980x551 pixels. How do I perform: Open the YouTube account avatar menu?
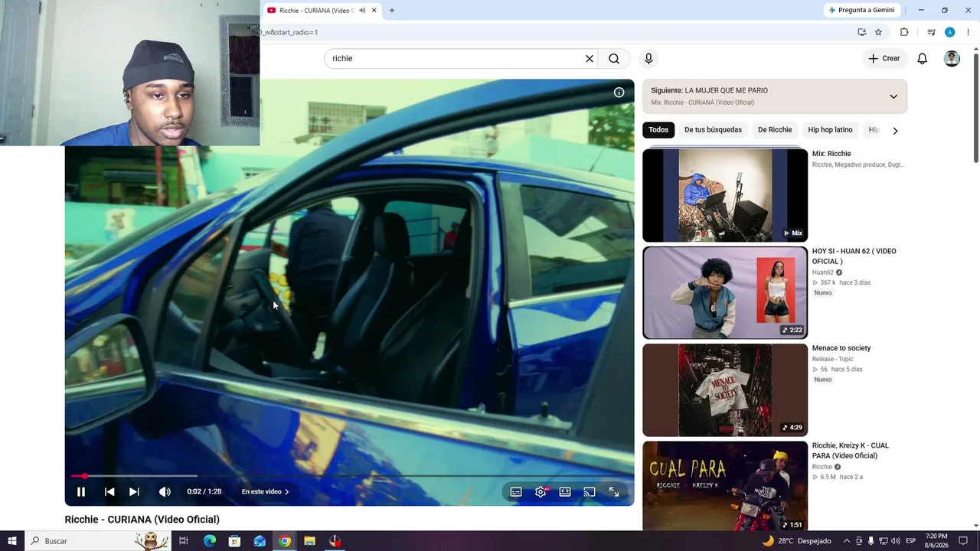[952, 59]
